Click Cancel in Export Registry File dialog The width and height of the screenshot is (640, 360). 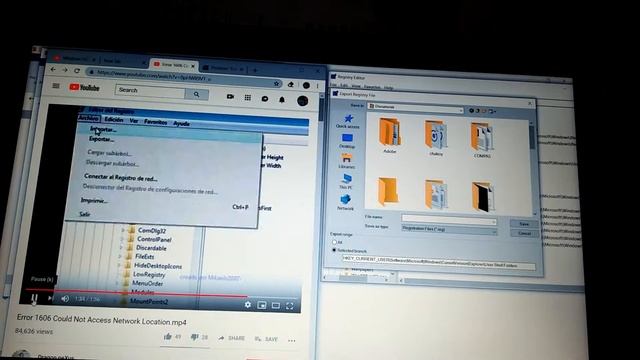point(524,233)
